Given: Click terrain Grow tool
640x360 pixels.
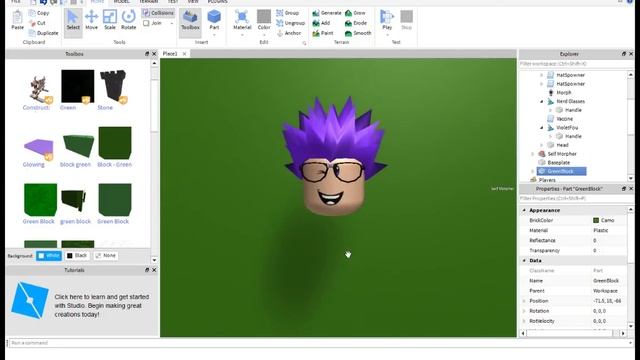Looking at the screenshot, I should tap(355, 13).
